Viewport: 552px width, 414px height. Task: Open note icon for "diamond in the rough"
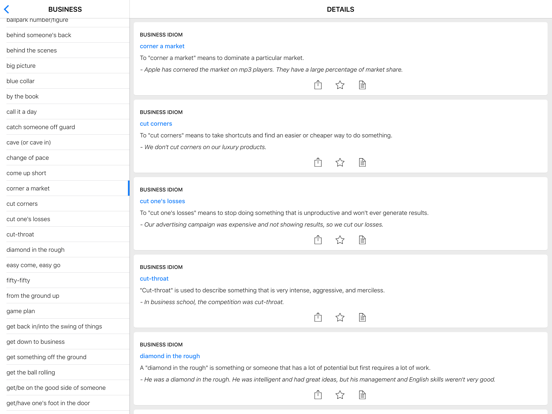pyautogui.click(x=362, y=395)
